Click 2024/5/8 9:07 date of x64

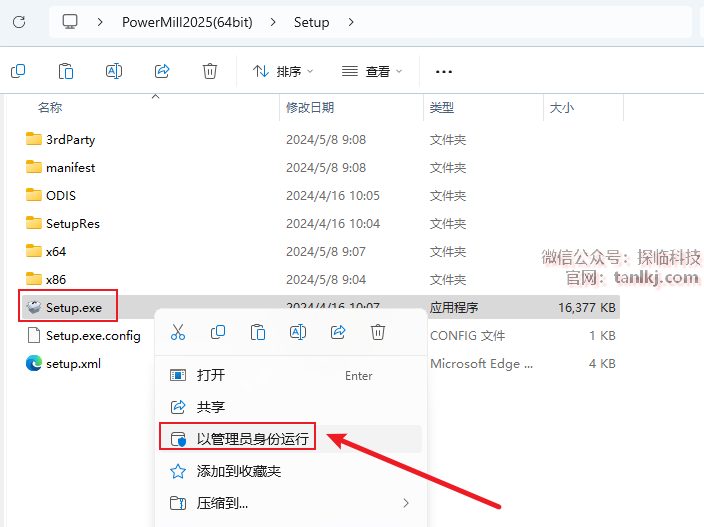click(326, 251)
